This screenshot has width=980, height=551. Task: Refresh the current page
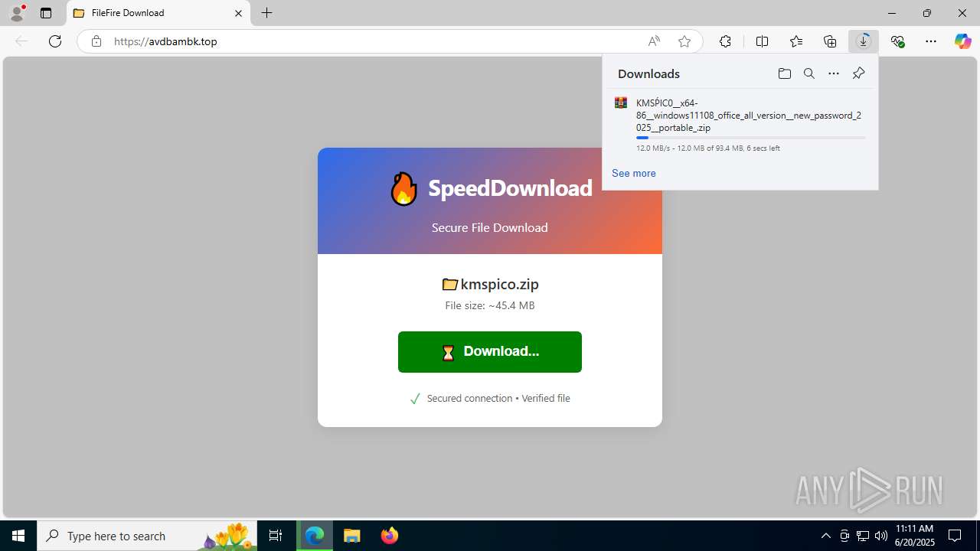[x=55, y=41]
